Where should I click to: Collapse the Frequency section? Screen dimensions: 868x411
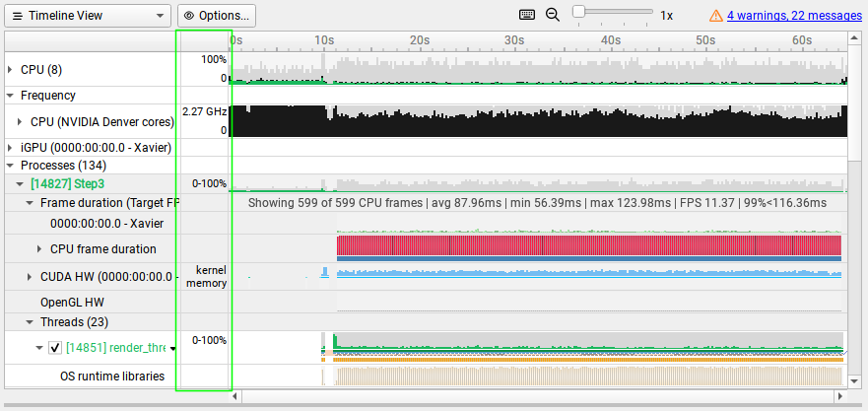[10, 96]
